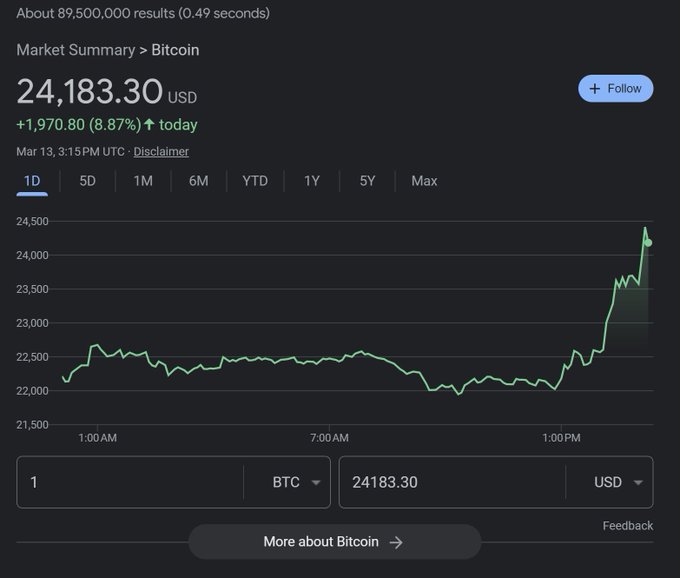680x578 pixels.
Task: Click the 7:00 AM axis label
Action: (x=330, y=438)
